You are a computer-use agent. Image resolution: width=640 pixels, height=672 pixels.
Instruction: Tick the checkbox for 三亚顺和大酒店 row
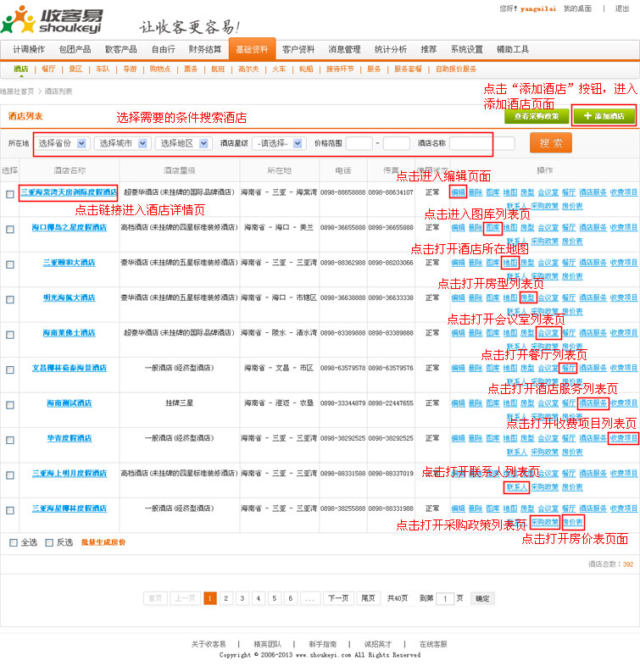[x=10, y=264]
